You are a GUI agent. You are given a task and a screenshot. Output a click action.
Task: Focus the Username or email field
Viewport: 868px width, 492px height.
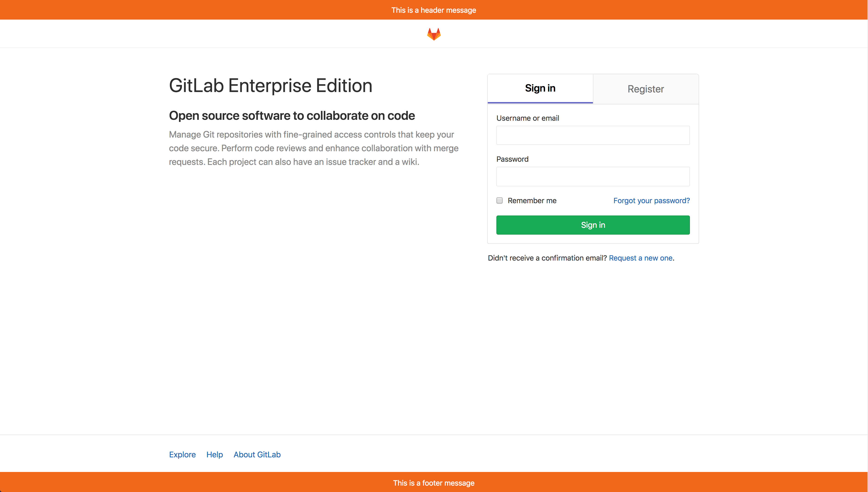593,135
